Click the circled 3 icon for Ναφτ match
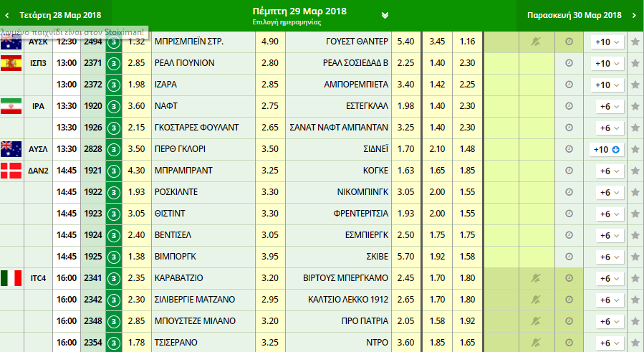The height and width of the screenshot is (352, 644). point(113,106)
